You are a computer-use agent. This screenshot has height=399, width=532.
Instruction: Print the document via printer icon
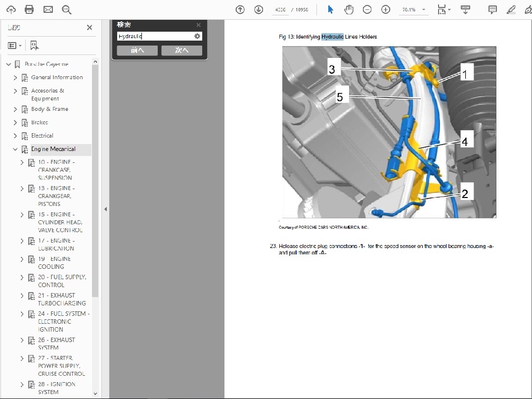tap(29, 9)
